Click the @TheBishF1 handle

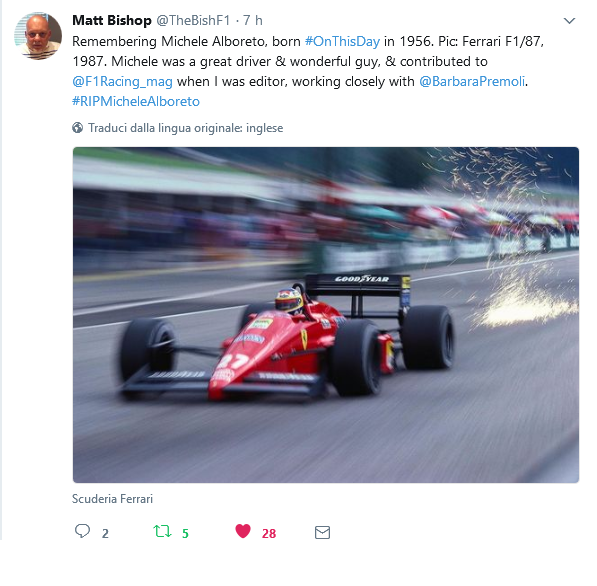[193, 21]
